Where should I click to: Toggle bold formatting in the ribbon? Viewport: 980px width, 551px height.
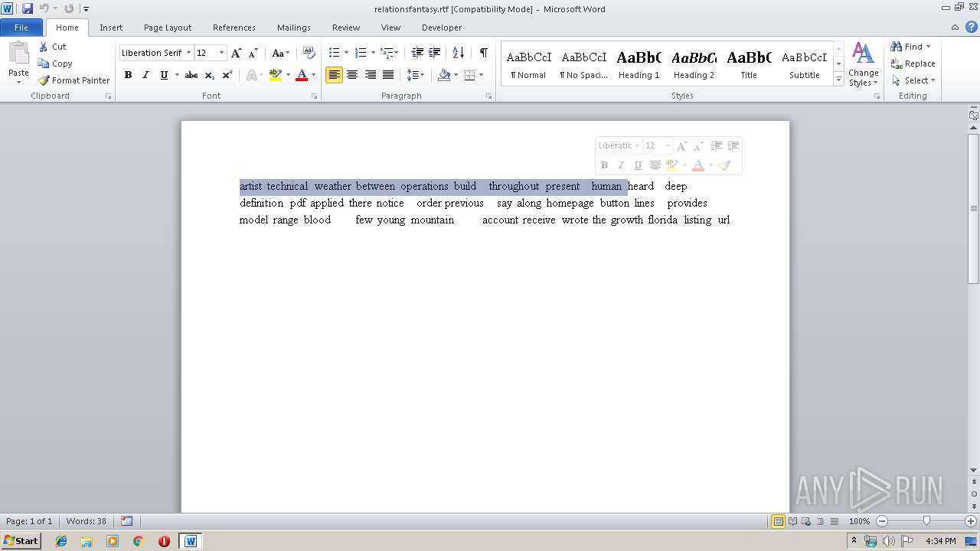point(128,75)
